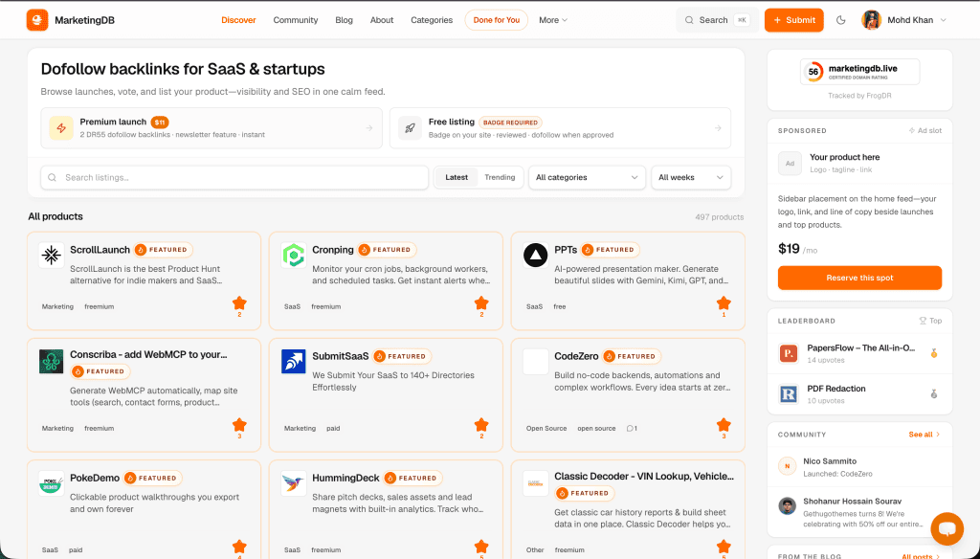Open the chat bubble widget at bottom right
This screenshot has width=980, height=559.
click(947, 528)
